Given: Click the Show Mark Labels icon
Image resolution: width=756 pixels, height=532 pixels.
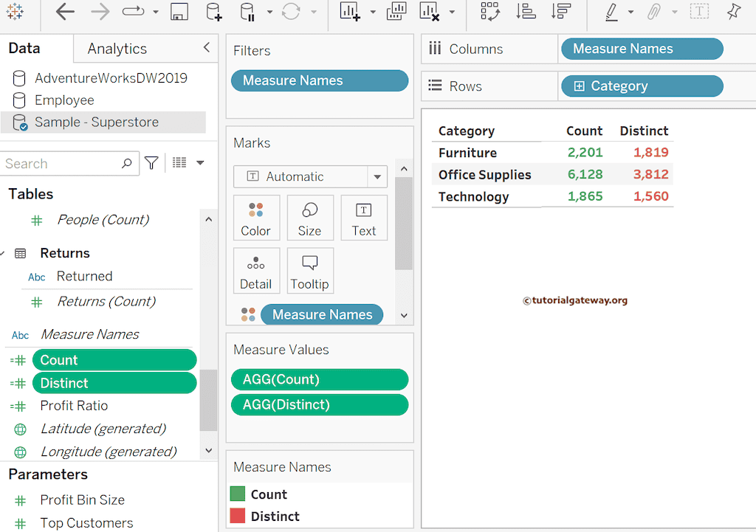Looking at the screenshot, I should [x=699, y=12].
